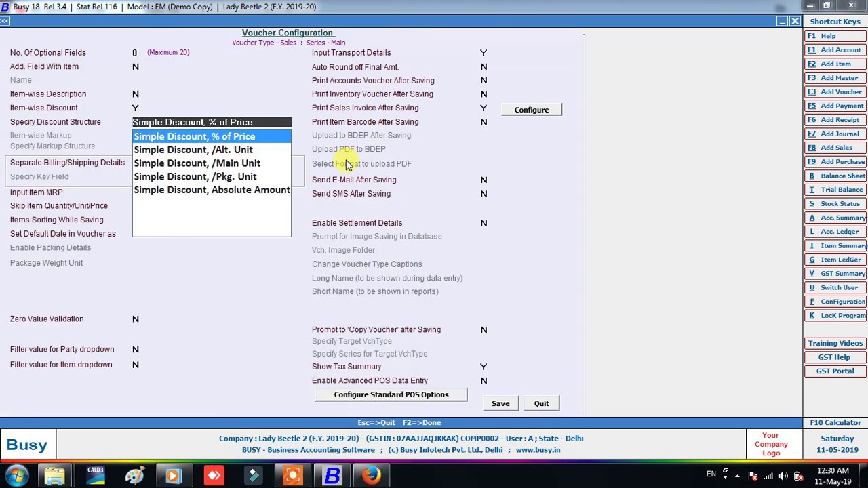The width and height of the screenshot is (868, 488).
Task: Click Busy app icon in taskbar
Action: pyautogui.click(x=332, y=475)
